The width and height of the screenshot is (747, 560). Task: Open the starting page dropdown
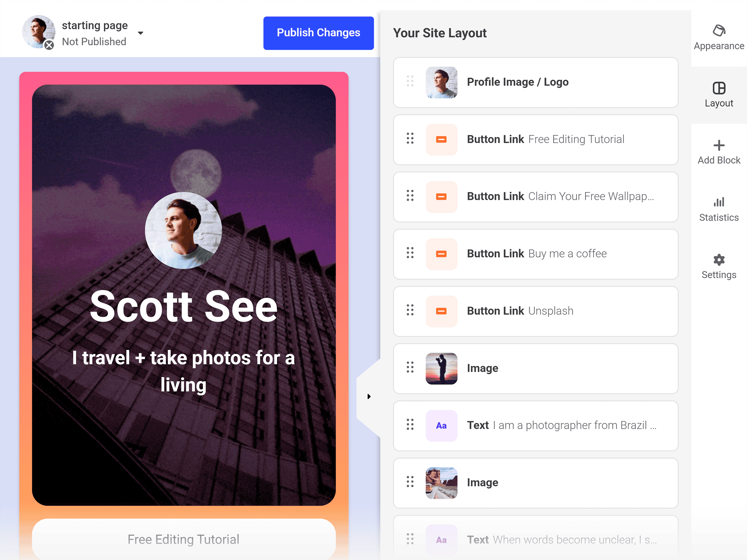tap(141, 33)
